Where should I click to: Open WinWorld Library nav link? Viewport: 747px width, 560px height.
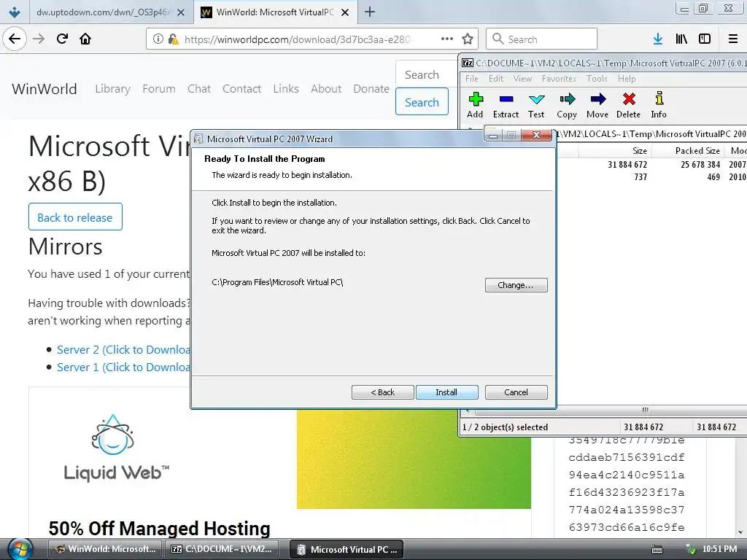112,88
